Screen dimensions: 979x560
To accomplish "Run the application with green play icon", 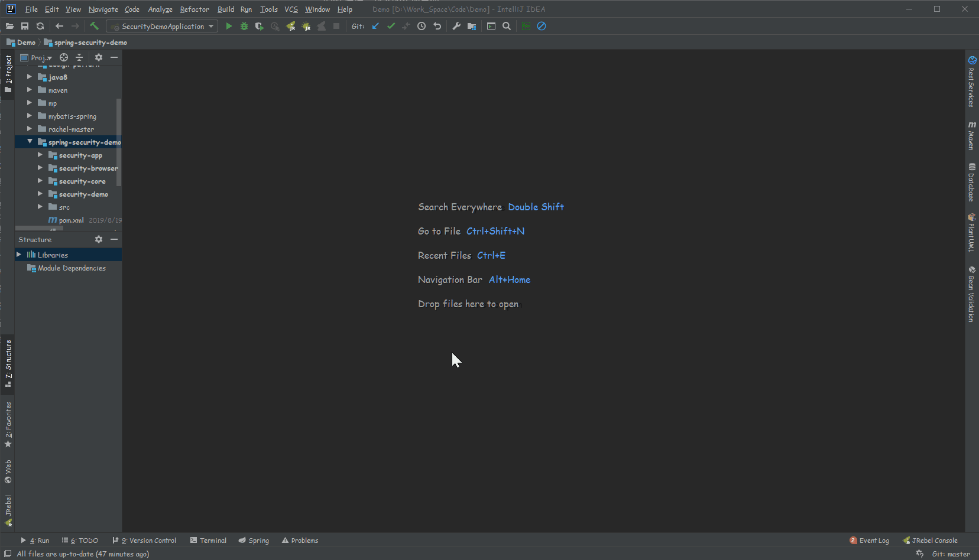I will pyautogui.click(x=229, y=26).
